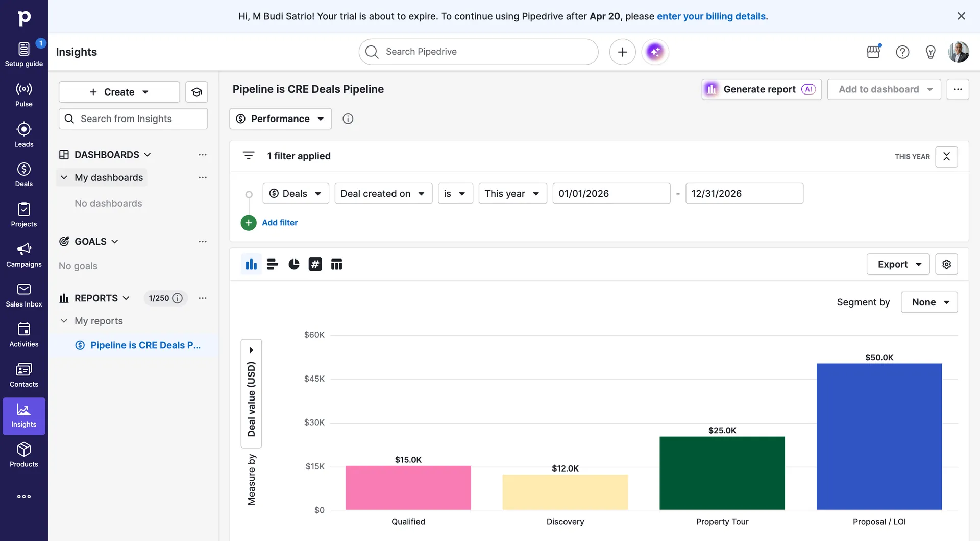Screen dimensions: 980x541
Task: Open the Leads section from the sidebar
Action: [x=23, y=134]
